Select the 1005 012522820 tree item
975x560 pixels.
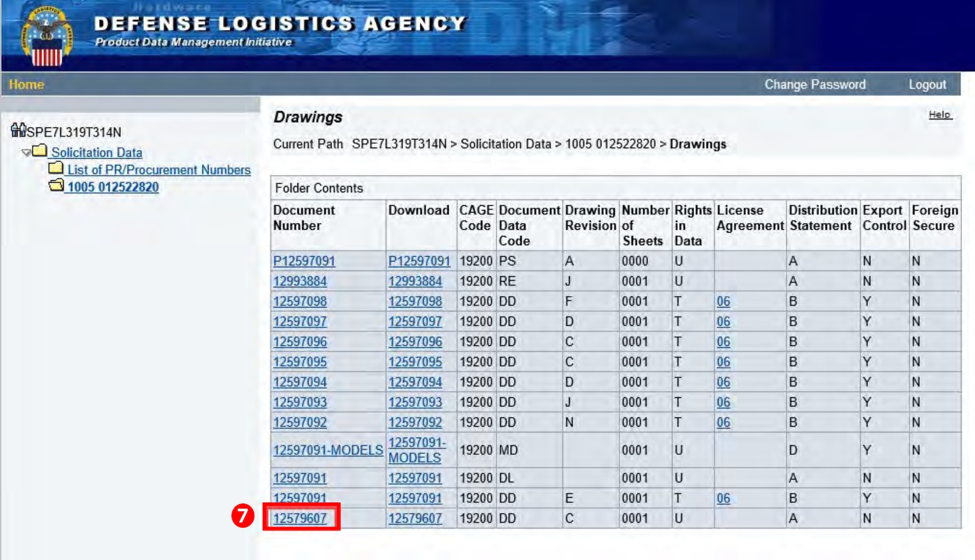pyautogui.click(x=113, y=187)
